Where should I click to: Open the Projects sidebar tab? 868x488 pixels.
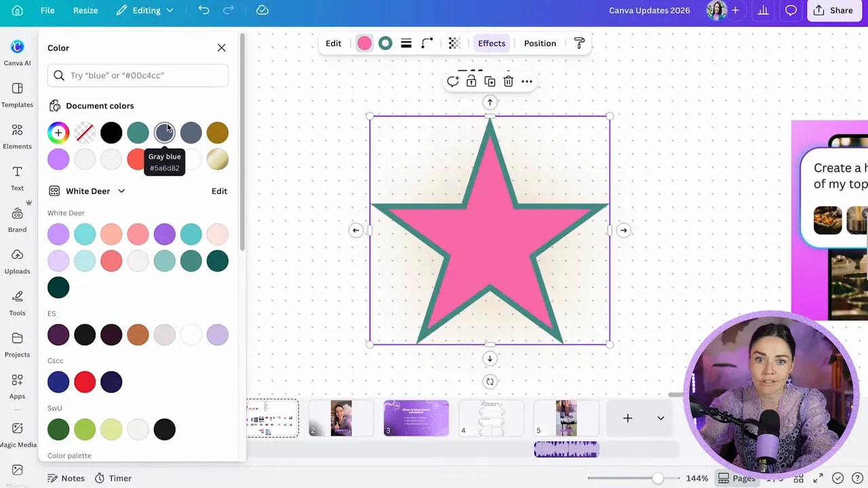tap(17, 345)
